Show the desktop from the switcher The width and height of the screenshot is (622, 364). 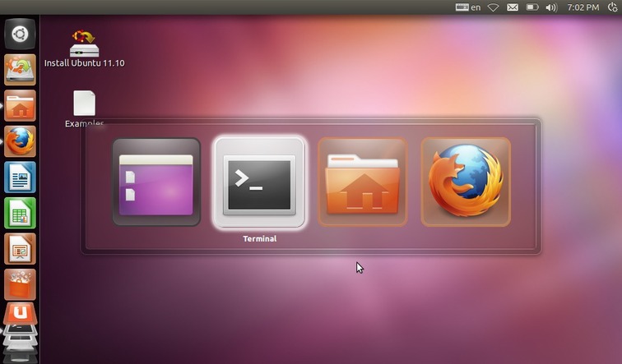click(156, 182)
